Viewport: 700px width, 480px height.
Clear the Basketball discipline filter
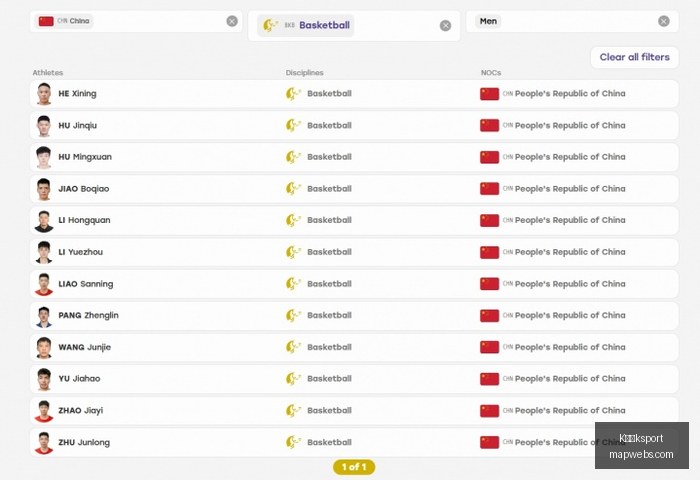[445, 25]
